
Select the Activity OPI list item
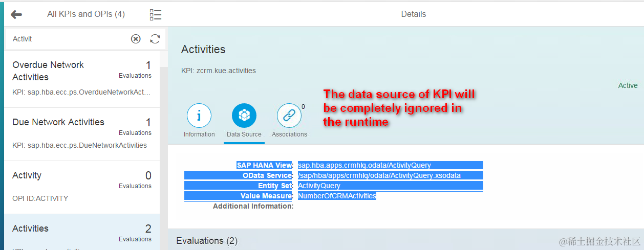82,187
